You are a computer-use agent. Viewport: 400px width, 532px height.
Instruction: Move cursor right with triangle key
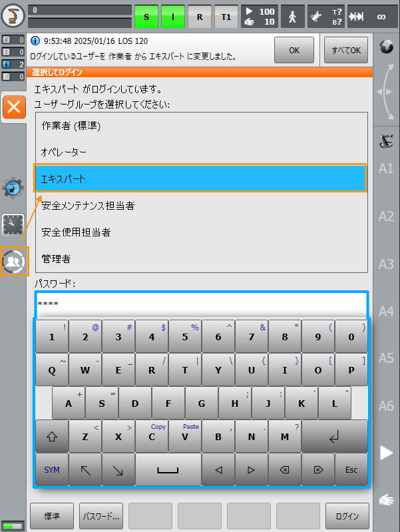point(252,469)
